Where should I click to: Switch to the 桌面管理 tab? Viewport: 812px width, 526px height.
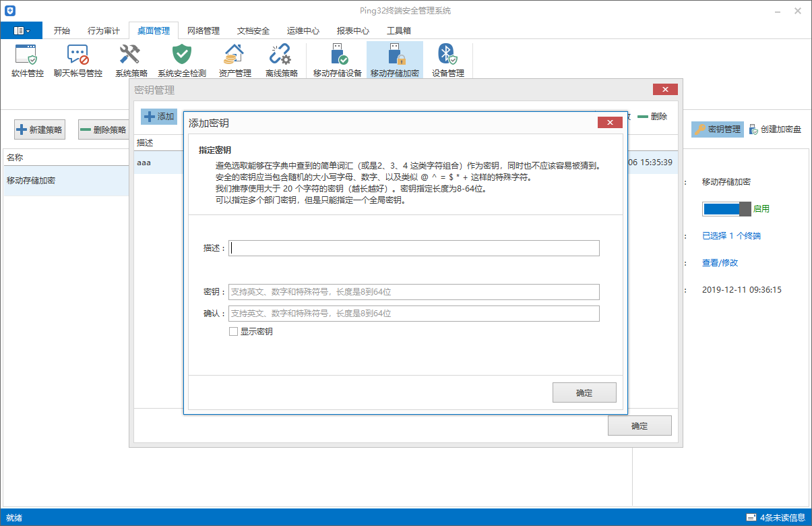click(x=154, y=31)
